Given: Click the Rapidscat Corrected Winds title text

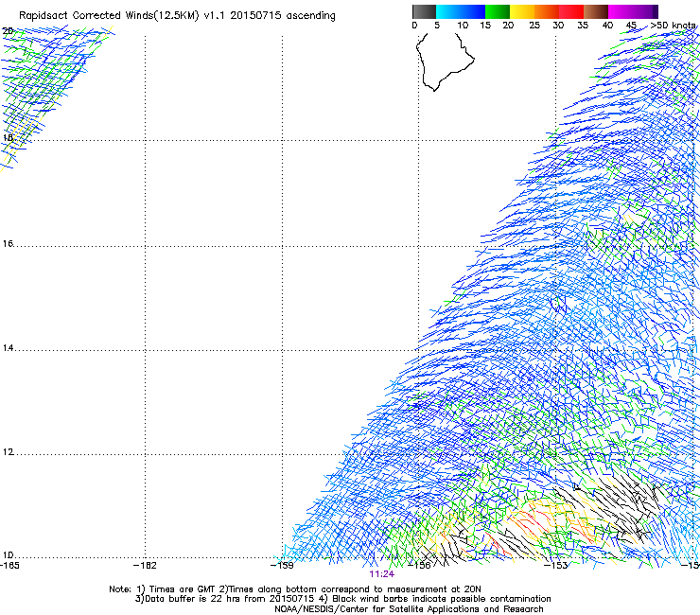Looking at the screenshot, I should (x=177, y=15).
